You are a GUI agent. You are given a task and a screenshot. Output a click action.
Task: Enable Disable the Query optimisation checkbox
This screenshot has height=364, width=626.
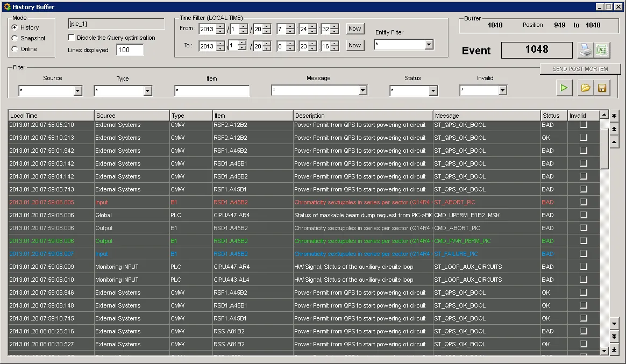pos(72,38)
